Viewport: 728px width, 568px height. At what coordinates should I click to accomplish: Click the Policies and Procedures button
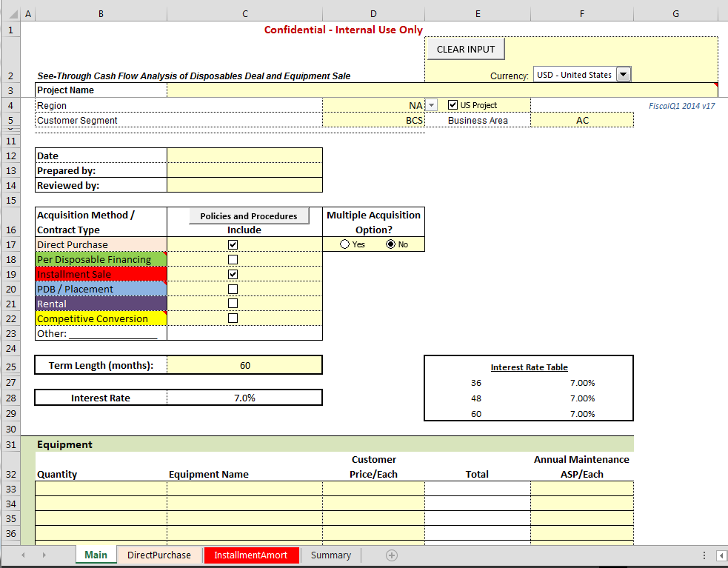[x=248, y=215]
